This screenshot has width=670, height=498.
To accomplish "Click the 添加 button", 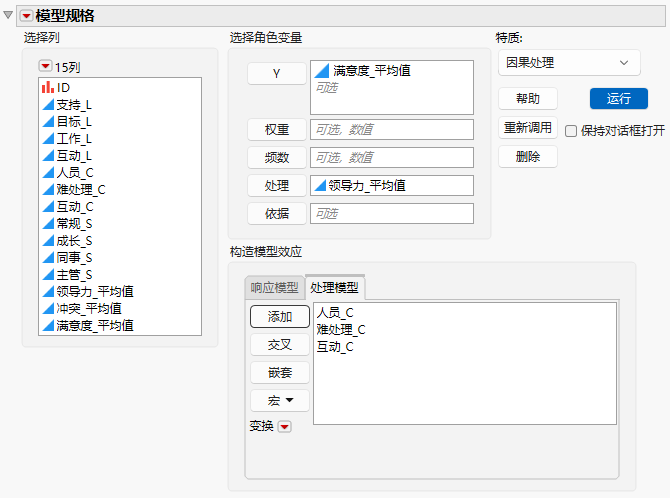I will (x=280, y=317).
